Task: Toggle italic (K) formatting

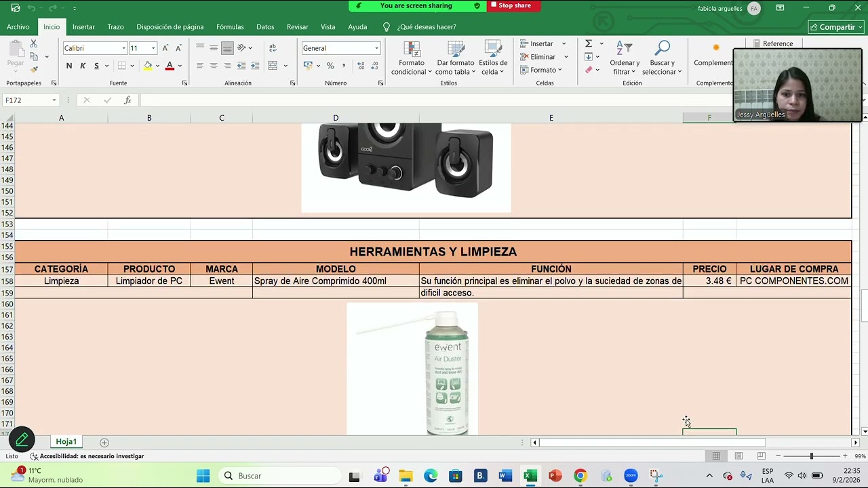Action: (x=83, y=66)
